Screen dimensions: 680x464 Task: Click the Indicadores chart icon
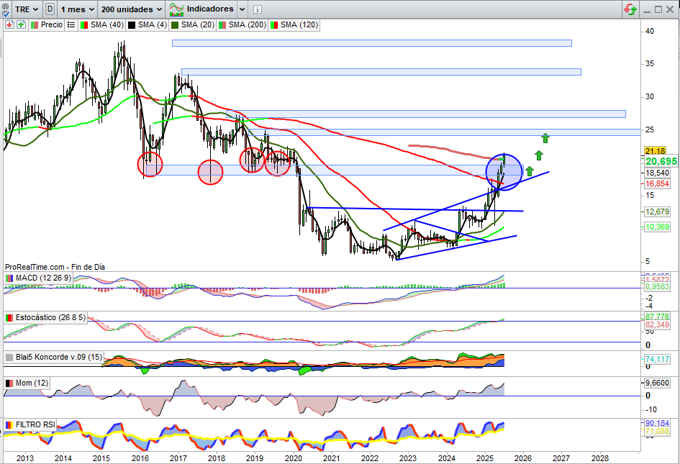(x=176, y=9)
